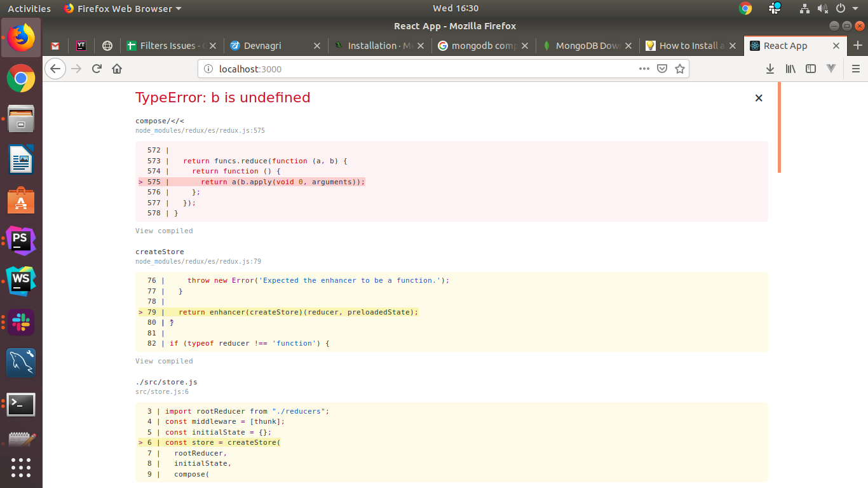Switch to the MongoDB Download tab

(x=587, y=46)
